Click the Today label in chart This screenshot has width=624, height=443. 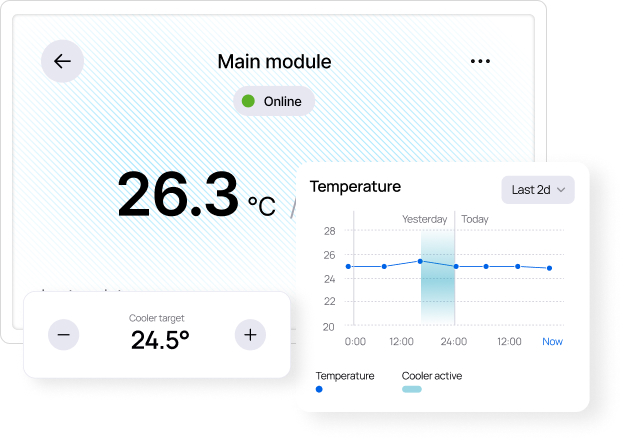[475, 219]
